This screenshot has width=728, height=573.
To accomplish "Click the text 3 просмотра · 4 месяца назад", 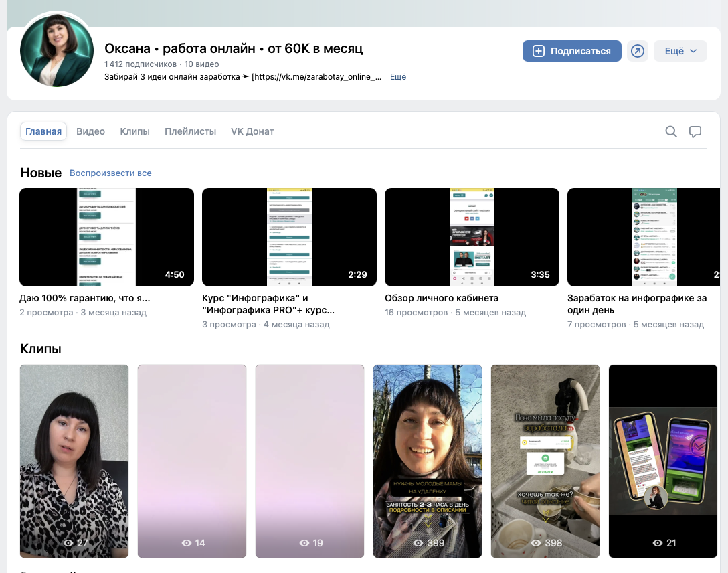I will (266, 325).
